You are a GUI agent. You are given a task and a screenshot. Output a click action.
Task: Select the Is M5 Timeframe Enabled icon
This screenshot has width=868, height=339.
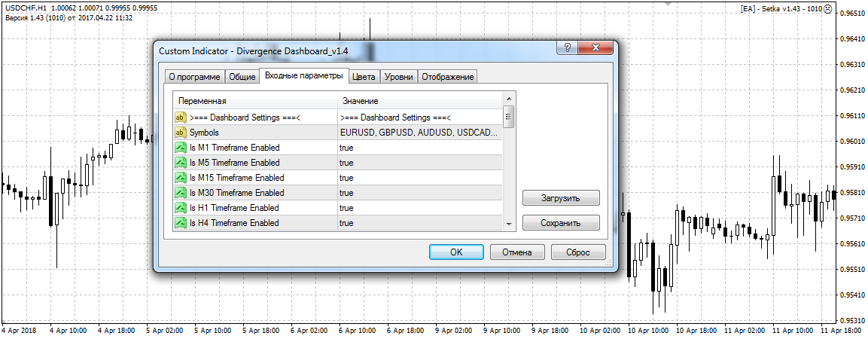click(181, 163)
